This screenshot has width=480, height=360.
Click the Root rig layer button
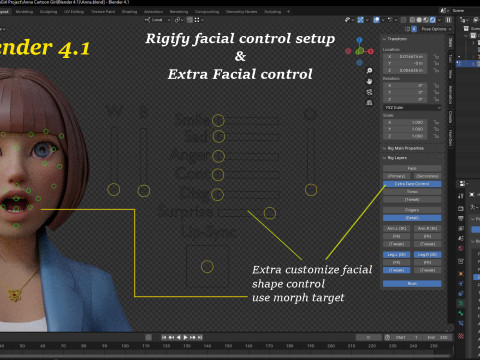(x=412, y=284)
